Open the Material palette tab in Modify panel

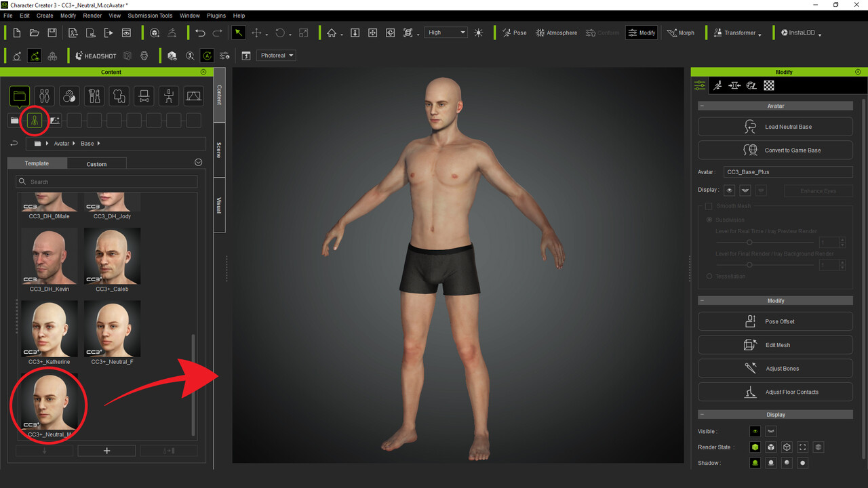751,85
